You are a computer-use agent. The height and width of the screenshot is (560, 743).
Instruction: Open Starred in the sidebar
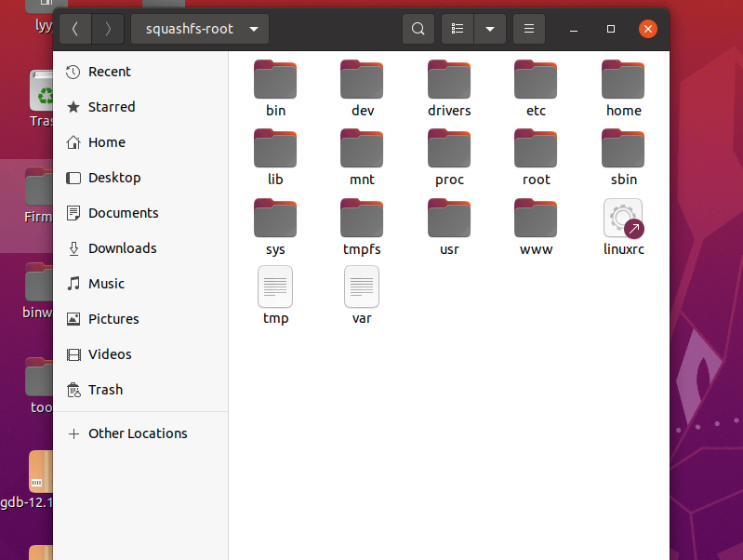[140, 107]
